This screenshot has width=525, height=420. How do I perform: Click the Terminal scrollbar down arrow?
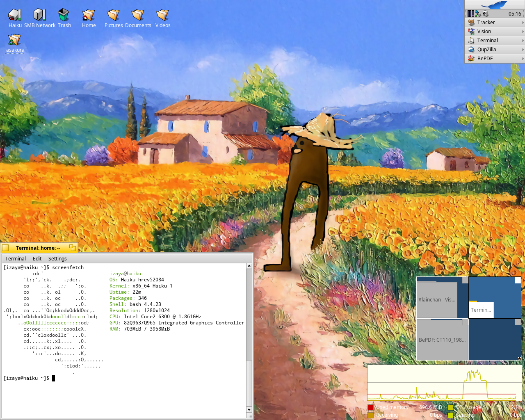click(x=249, y=409)
